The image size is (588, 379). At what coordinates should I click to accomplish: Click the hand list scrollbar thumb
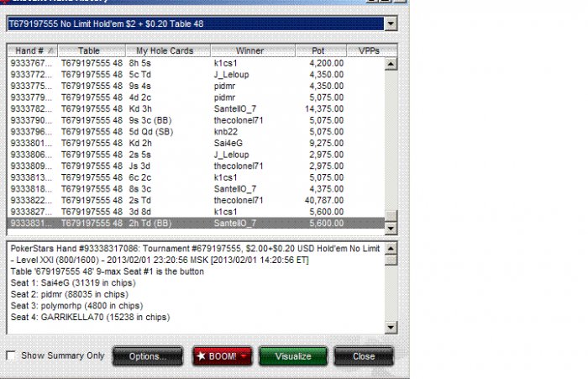tap(391, 216)
